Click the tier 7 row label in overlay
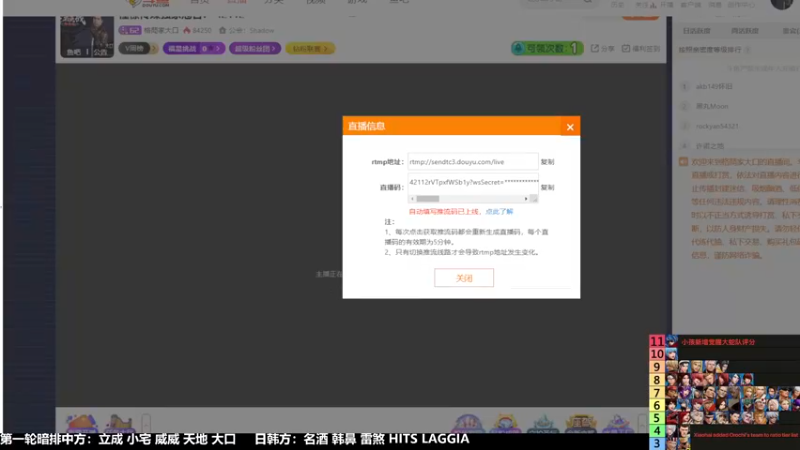The width and height of the screenshot is (800, 450). 657,392
